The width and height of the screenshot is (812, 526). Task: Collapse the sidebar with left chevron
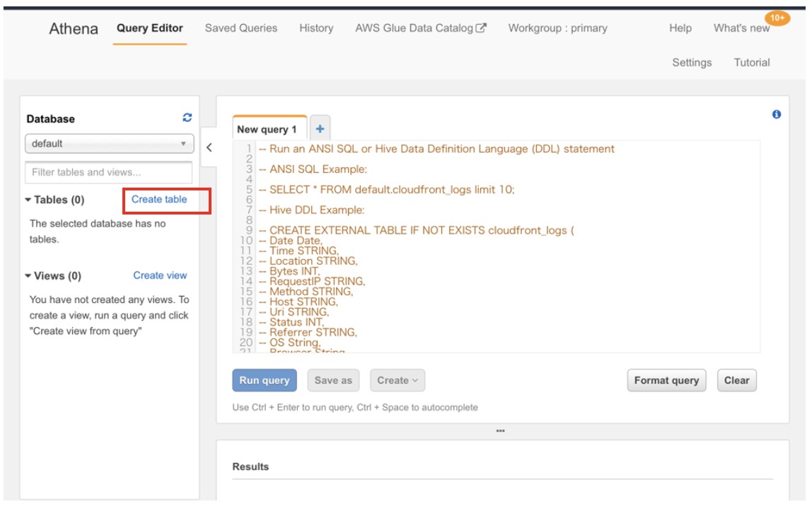click(x=209, y=147)
